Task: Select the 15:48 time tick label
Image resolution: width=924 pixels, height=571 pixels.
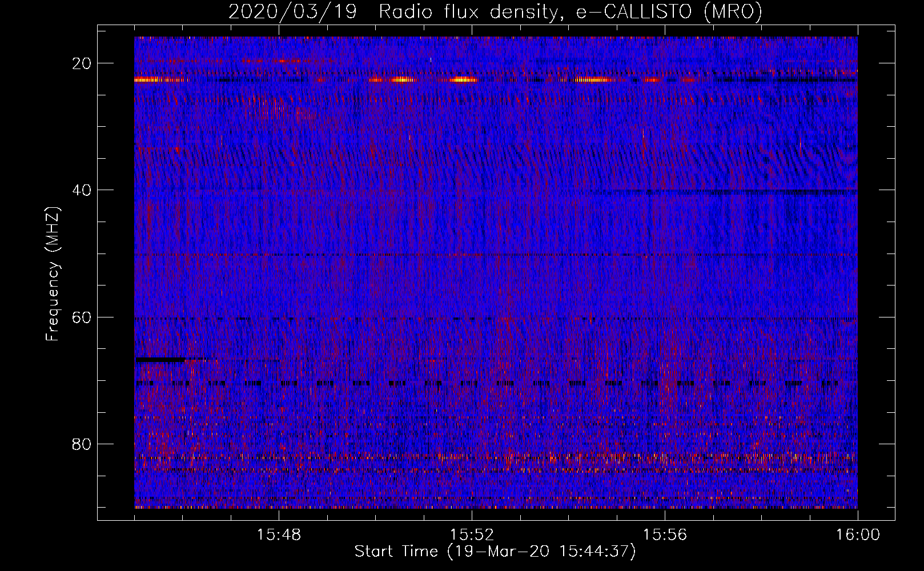Action: (279, 535)
